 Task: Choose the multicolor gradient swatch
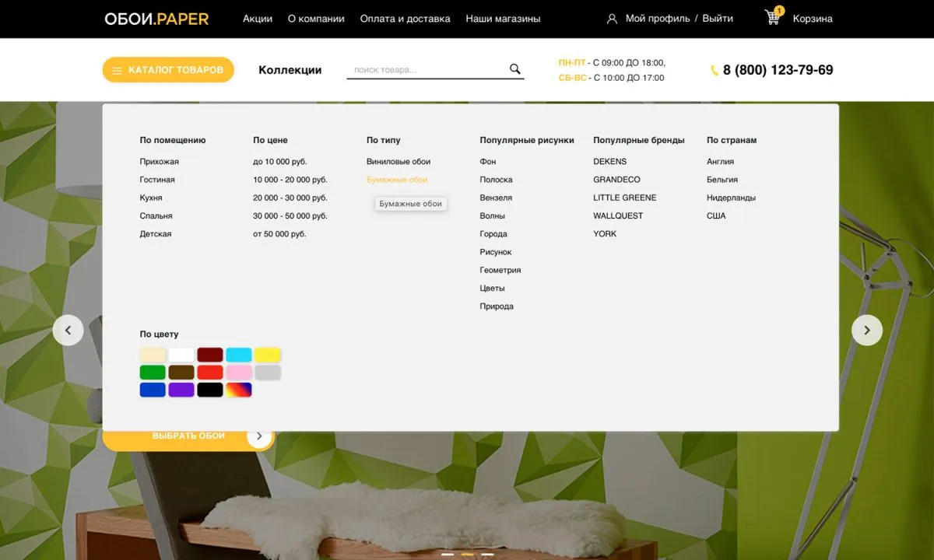(x=239, y=390)
